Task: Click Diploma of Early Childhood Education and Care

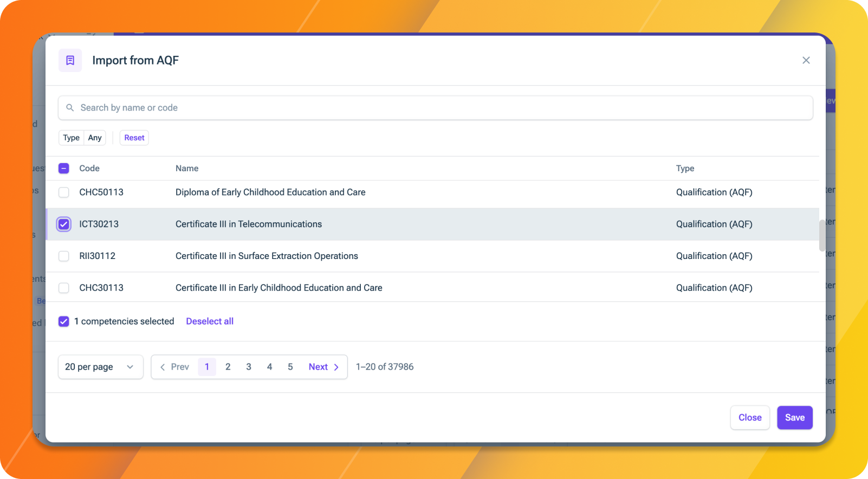Action: [x=270, y=192]
